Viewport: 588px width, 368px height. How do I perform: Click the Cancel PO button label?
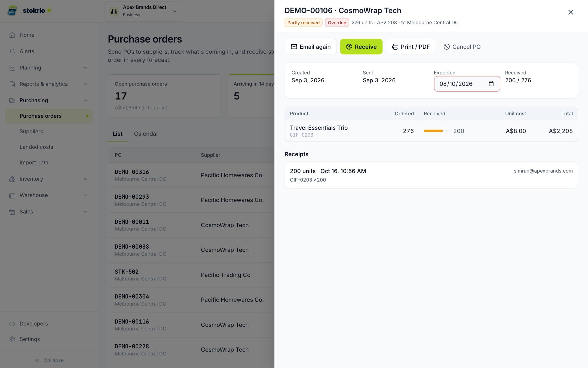[466, 47]
